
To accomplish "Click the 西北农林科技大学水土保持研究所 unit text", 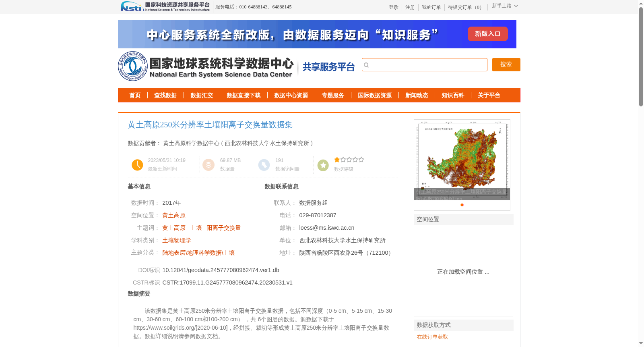I will (342, 241).
